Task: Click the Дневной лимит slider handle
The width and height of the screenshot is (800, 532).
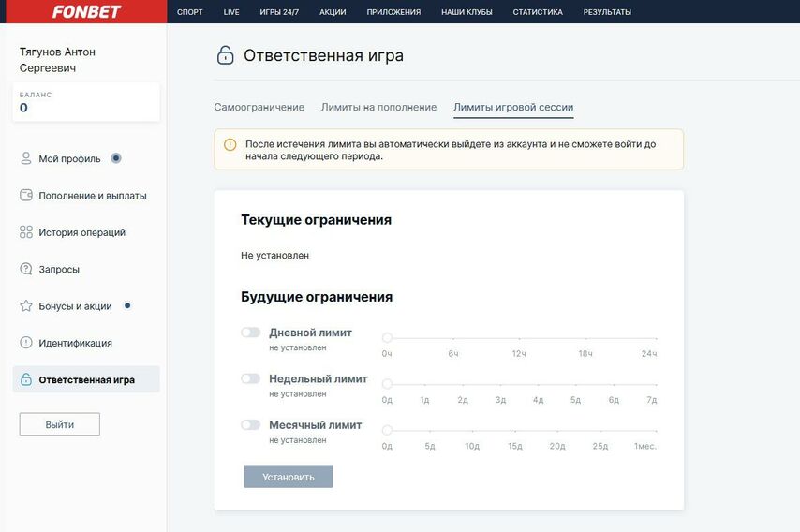Action: [387, 337]
